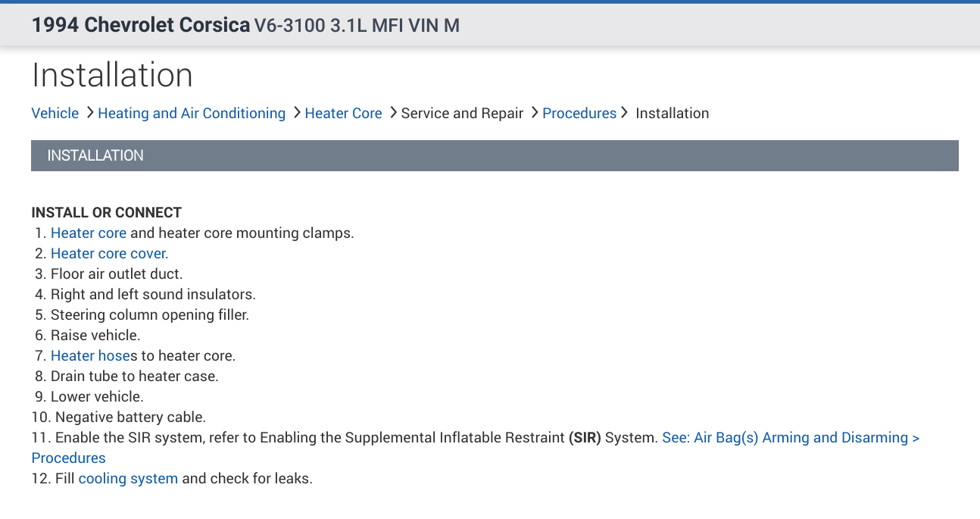
Task: Click the gray INSTALLATION section header bar
Action: point(495,155)
